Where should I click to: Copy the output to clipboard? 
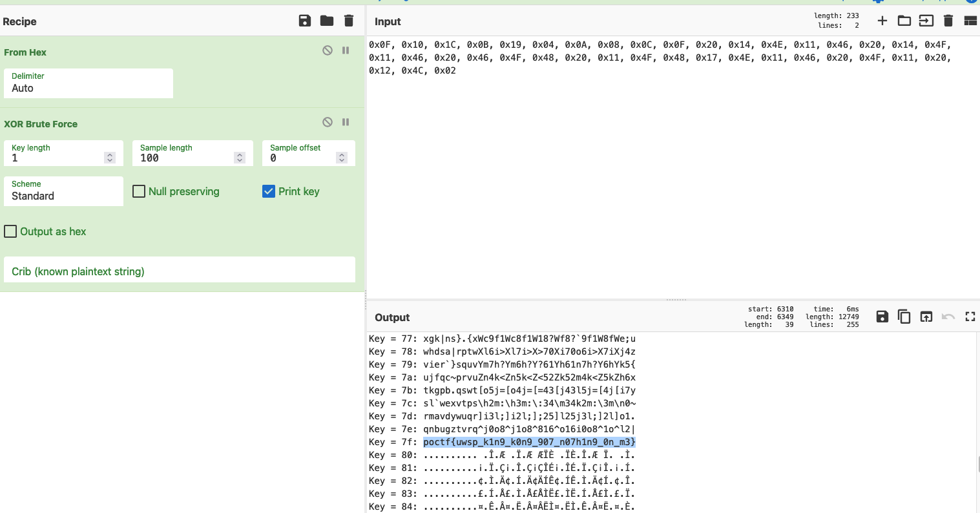pos(904,317)
